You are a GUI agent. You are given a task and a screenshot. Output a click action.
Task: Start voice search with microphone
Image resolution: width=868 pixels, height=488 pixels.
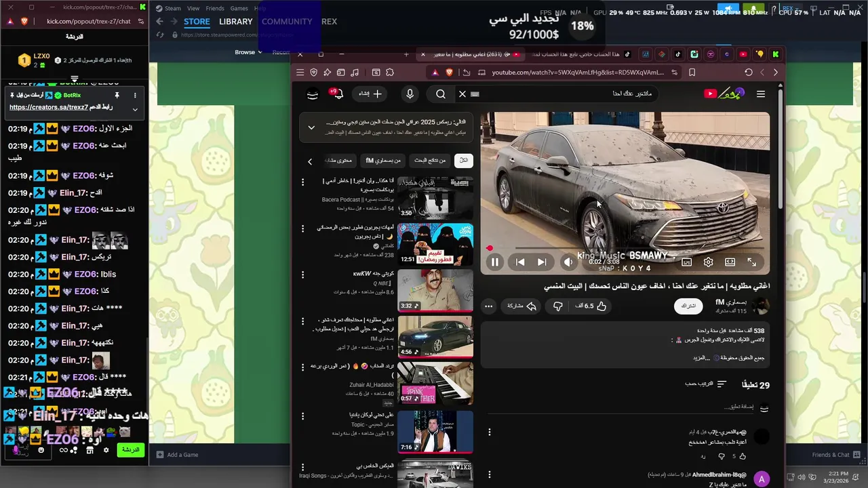coord(410,94)
